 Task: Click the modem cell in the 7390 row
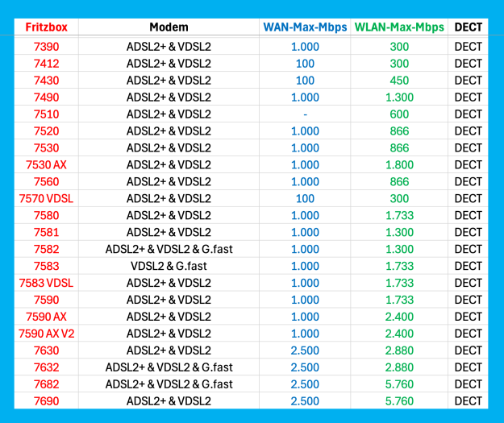(x=169, y=47)
